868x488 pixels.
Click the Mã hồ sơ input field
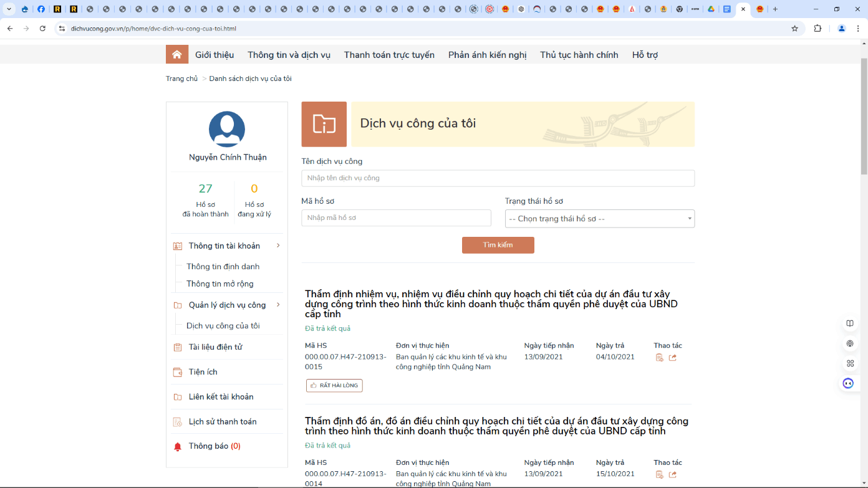[x=396, y=218]
